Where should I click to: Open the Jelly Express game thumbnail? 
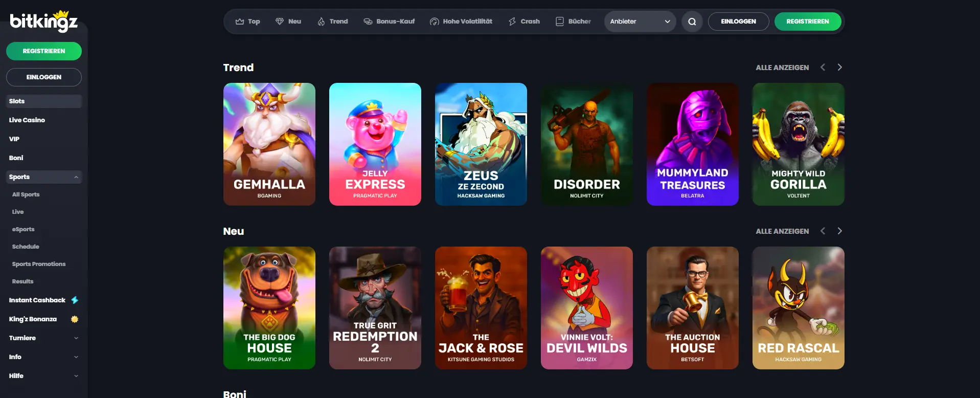[x=375, y=144]
